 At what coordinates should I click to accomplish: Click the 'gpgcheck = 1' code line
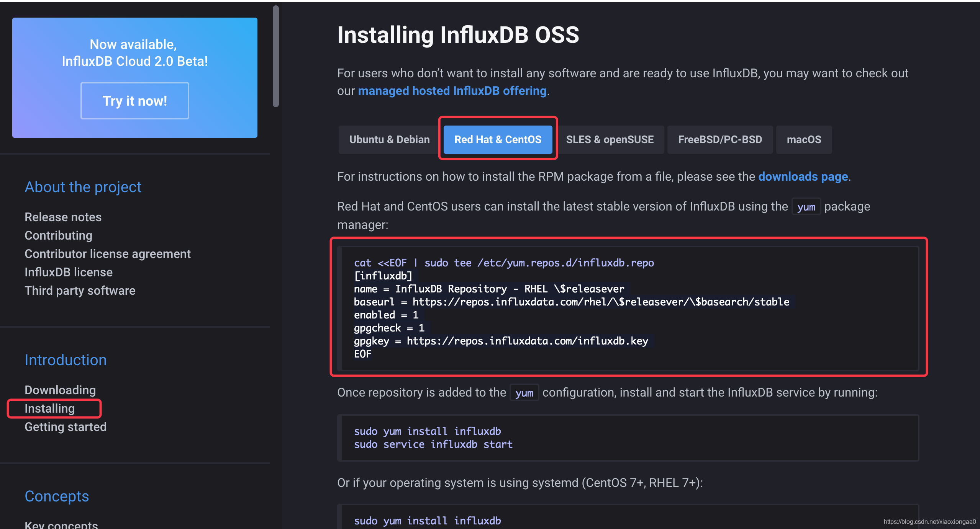(389, 328)
